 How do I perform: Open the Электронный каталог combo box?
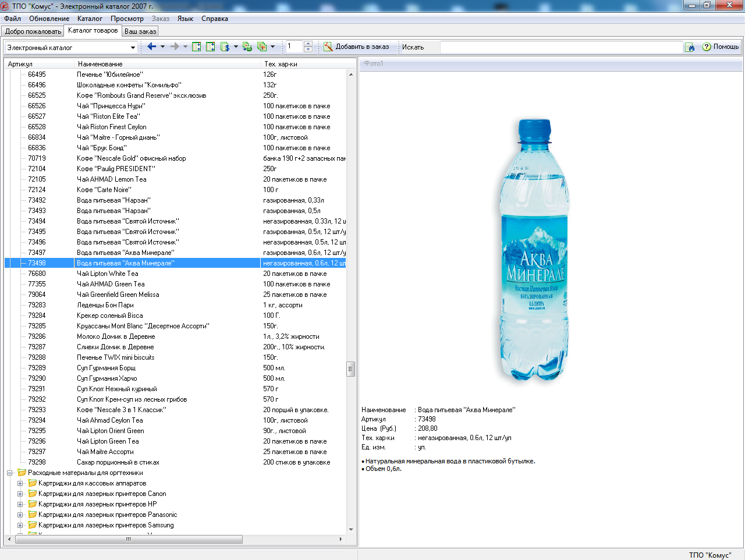coord(133,48)
